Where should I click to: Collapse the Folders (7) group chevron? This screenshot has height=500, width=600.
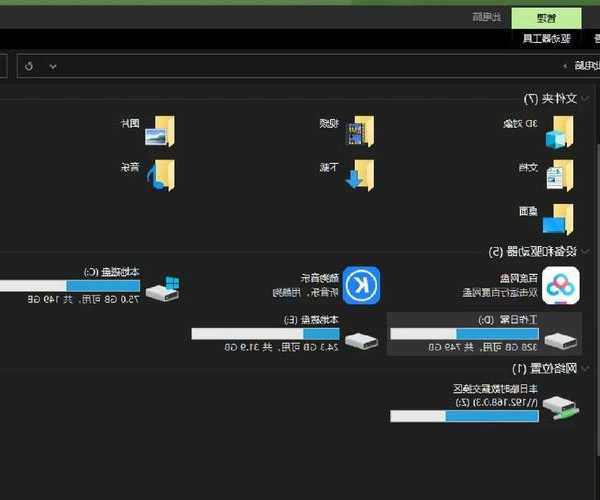[x=587, y=98]
